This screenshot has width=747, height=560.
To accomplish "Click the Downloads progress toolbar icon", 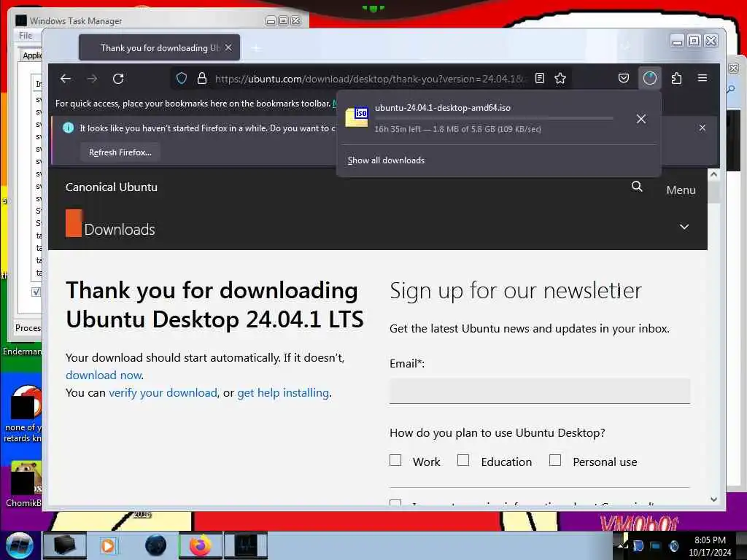I will (x=650, y=78).
